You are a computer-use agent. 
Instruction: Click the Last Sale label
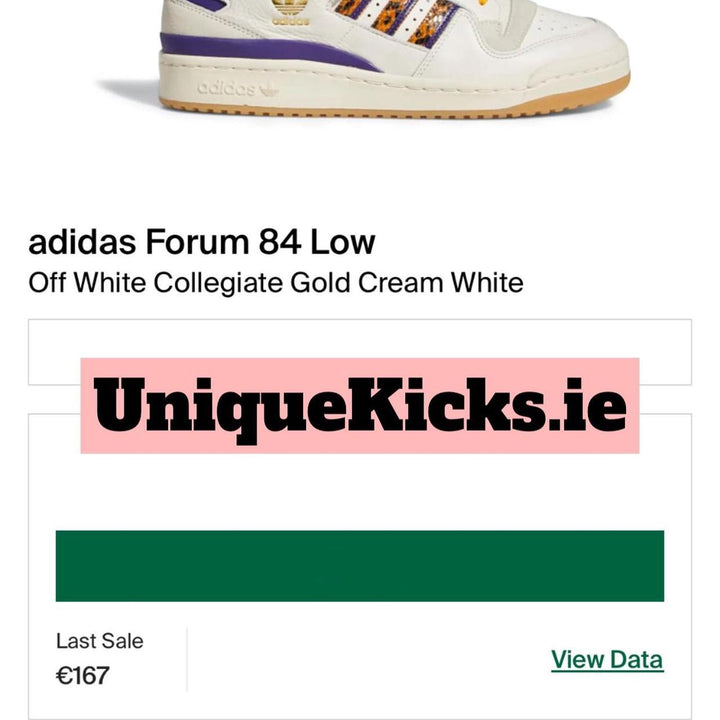click(100, 641)
